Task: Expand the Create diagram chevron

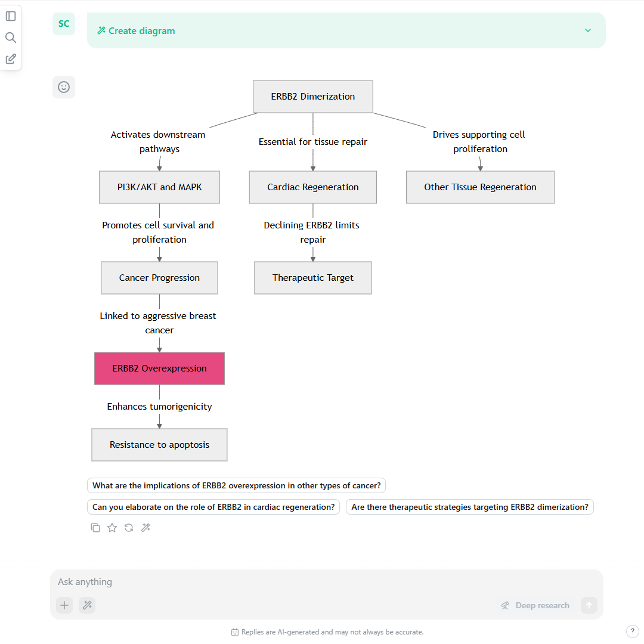Action: 588,30
